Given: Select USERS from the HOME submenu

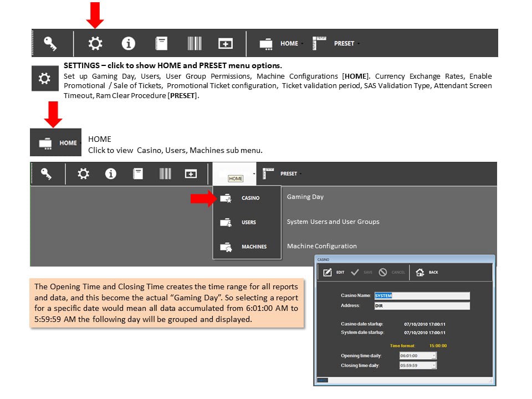Looking at the screenshot, I should [247, 222].
